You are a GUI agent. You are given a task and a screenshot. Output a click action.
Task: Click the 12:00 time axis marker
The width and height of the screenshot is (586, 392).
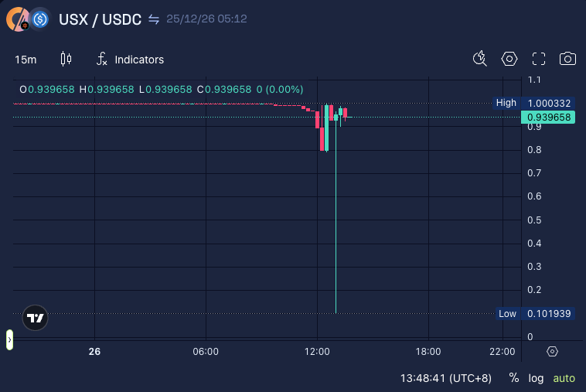317,351
